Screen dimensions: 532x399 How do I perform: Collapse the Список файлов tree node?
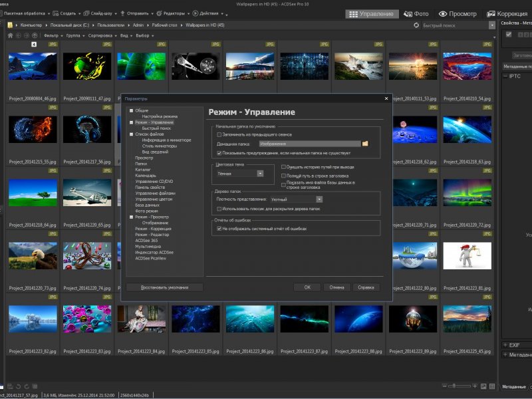[x=131, y=134]
